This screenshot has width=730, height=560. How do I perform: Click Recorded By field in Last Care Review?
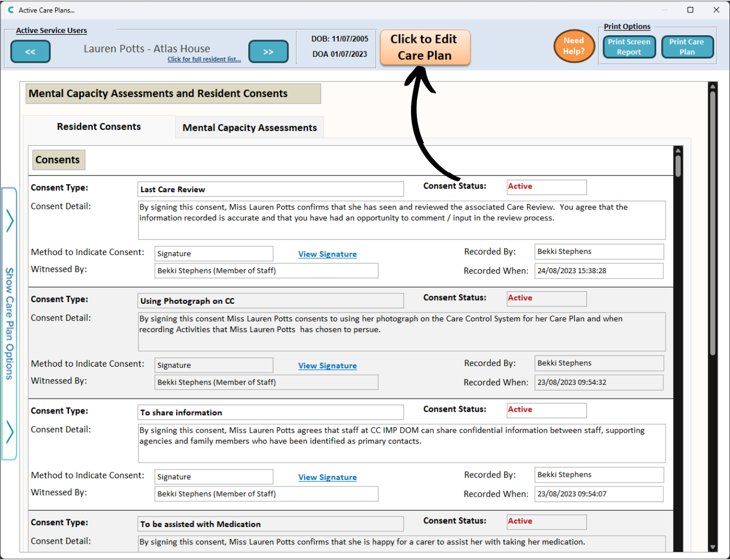point(599,251)
